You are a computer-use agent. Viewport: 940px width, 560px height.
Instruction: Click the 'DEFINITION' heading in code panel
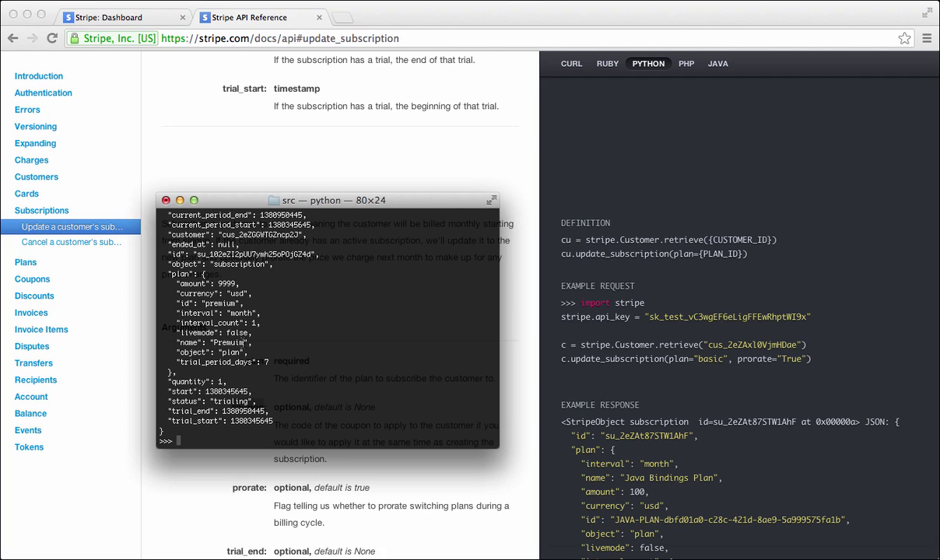click(585, 223)
